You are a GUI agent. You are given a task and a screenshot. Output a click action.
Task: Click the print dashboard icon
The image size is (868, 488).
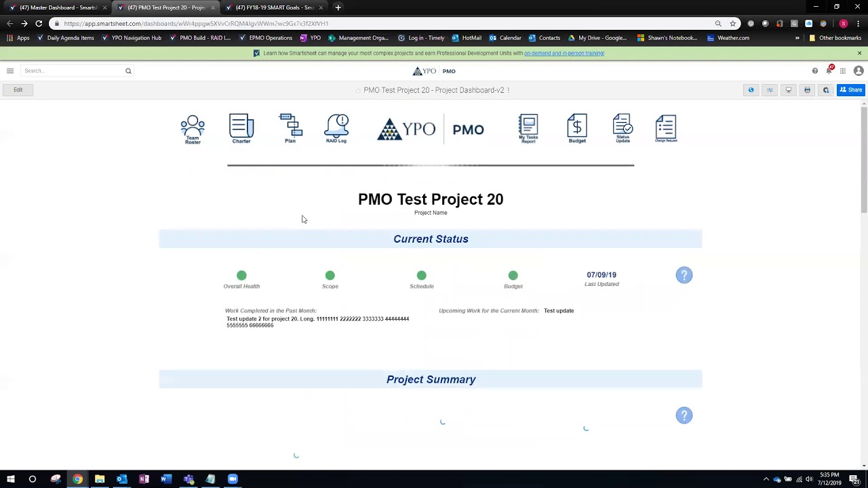[807, 90]
